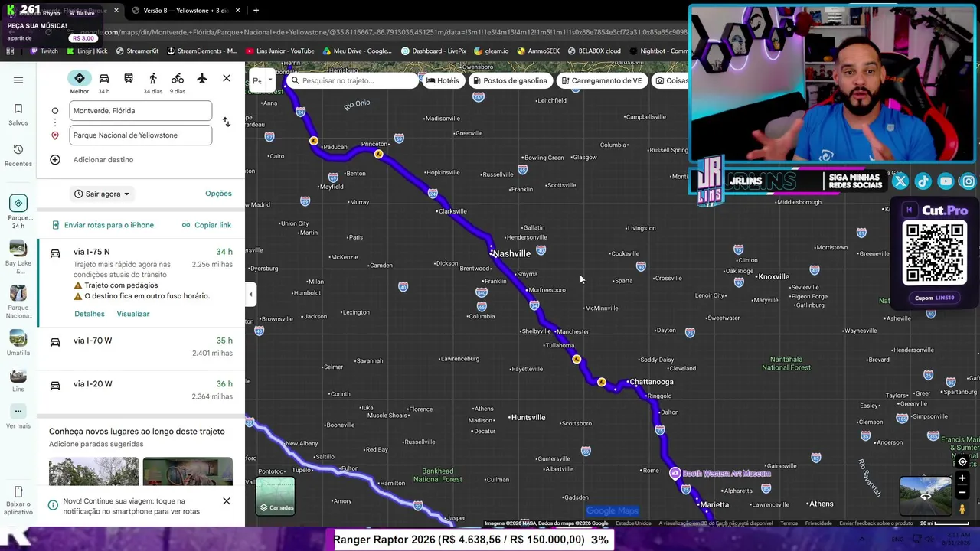Collapse the side panel arrow
The width and height of the screenshot is (980, 551).
tap(250, 294)
